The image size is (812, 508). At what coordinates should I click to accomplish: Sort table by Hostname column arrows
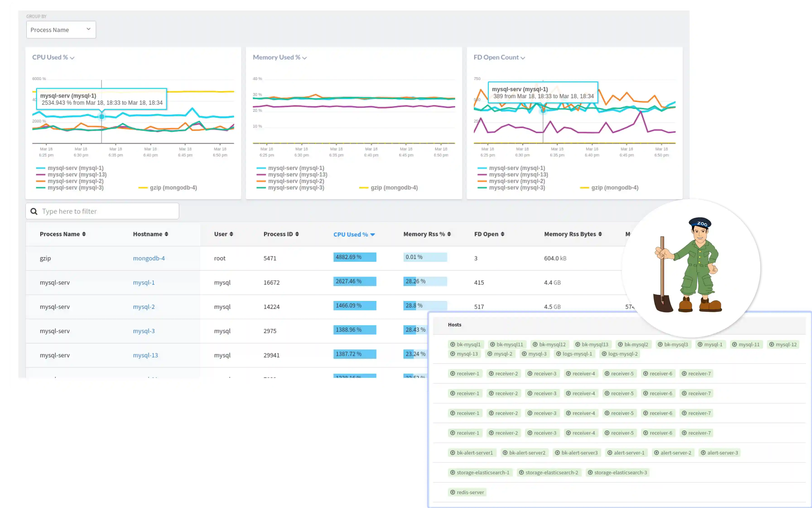166,234
